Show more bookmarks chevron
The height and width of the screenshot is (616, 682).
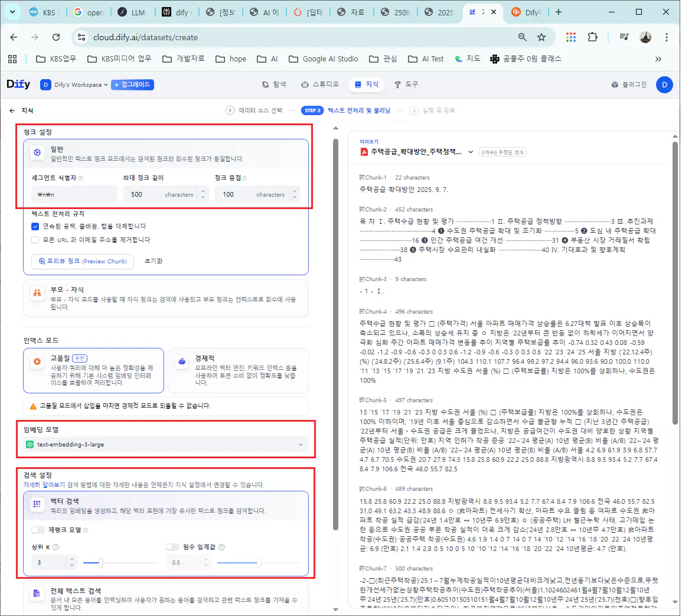click(658, 59)
